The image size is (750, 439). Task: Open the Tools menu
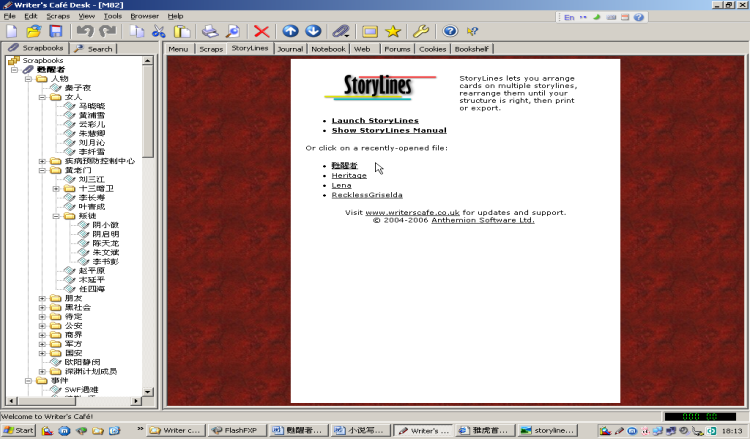(112, 16)
